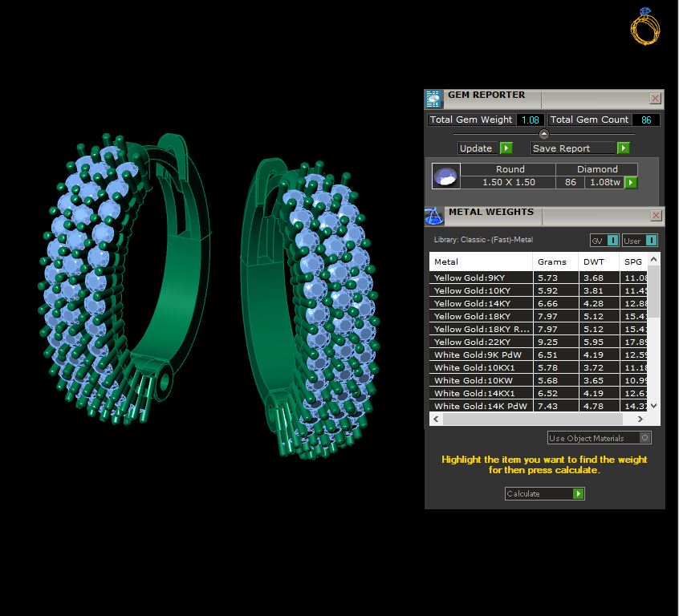Click green arrow next to Update

coord(506,148)
